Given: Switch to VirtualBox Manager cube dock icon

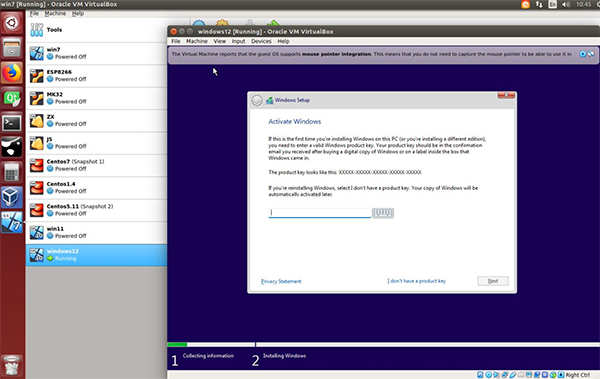Looking at the screenshot, I should pyautogui.click(x=11, y=198).
